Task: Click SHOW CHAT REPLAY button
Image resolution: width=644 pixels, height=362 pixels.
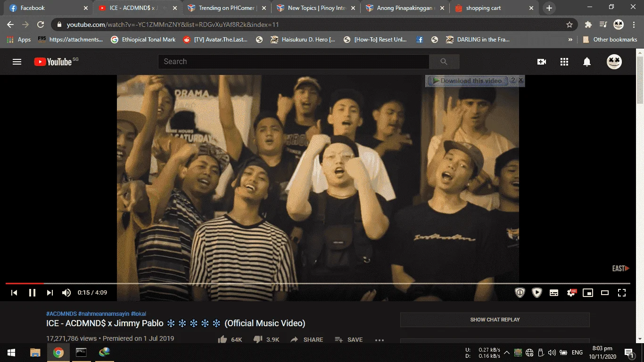Action: (x=495, y=320)
